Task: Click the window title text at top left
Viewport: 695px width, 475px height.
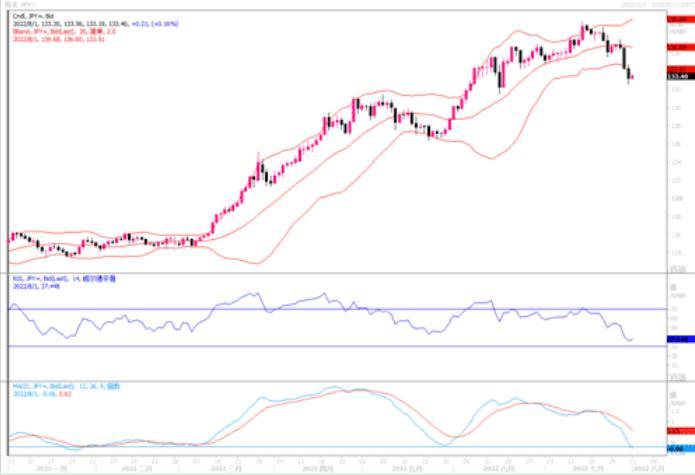Action: coord(20,5)
